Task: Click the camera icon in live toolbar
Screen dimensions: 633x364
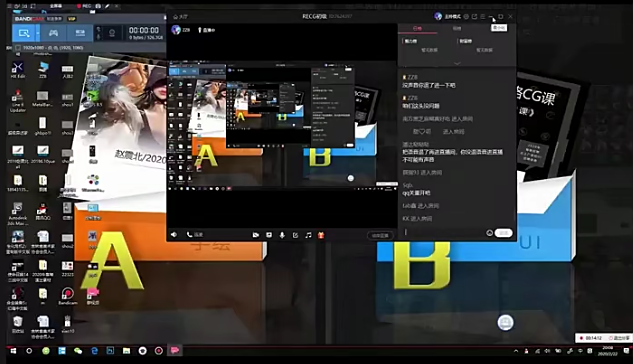Action: (x=256, y=235)
